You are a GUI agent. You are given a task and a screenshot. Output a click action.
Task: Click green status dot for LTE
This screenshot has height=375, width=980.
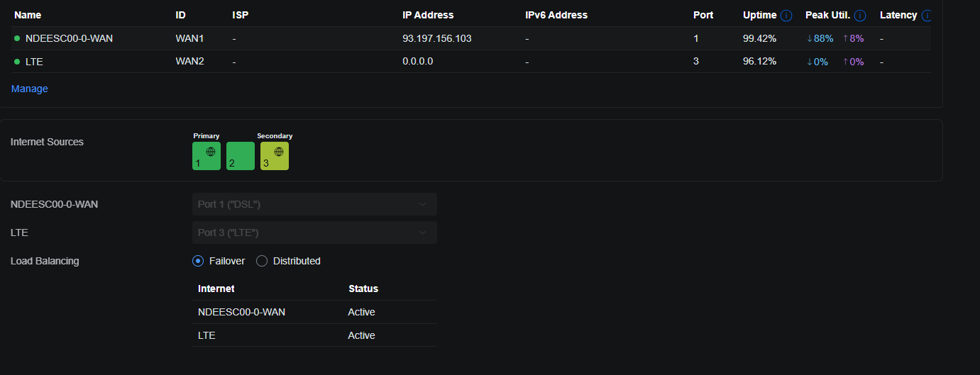17,62
